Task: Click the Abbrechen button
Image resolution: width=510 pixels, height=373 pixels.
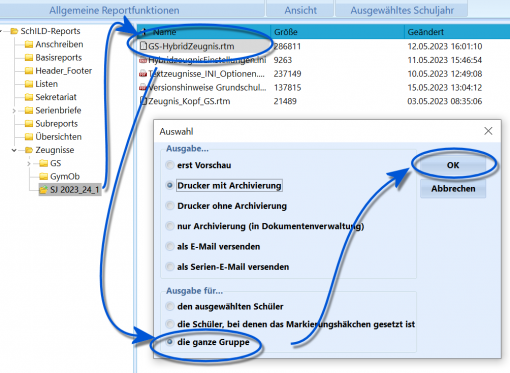Action: pyautogui.click(x=453, y=189)
